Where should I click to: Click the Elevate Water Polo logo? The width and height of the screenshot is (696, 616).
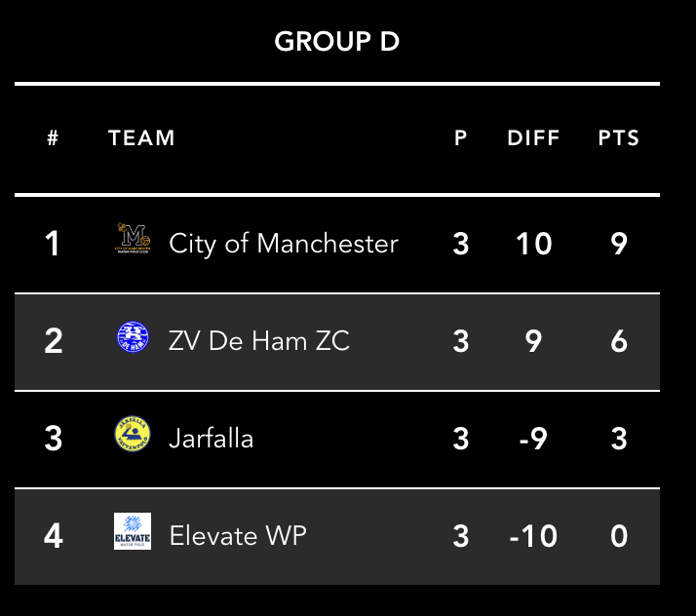133,531
